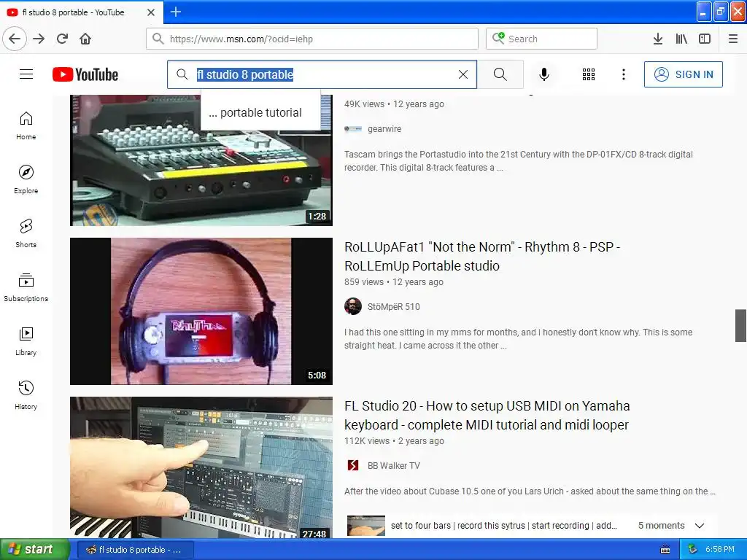The image size is (747, 560).
Task: Click the '112K views • 2 years ago' text
Action: (394, 441)
